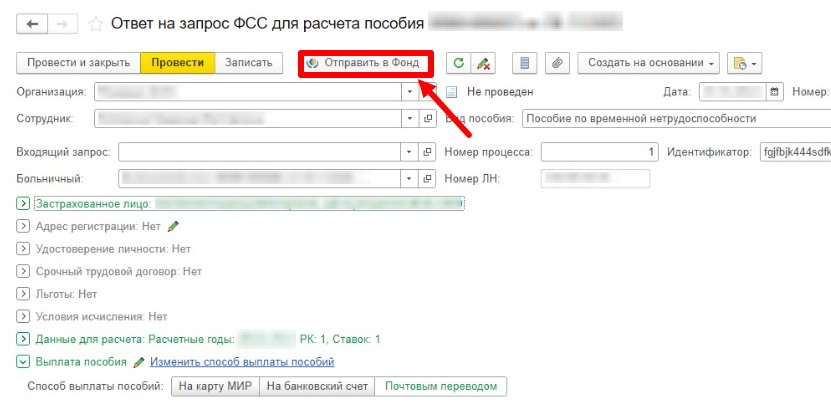The height and width of the screenshot is (404, 831).
Task: Open calendar picker in Дата field
Action: (774, 92)
